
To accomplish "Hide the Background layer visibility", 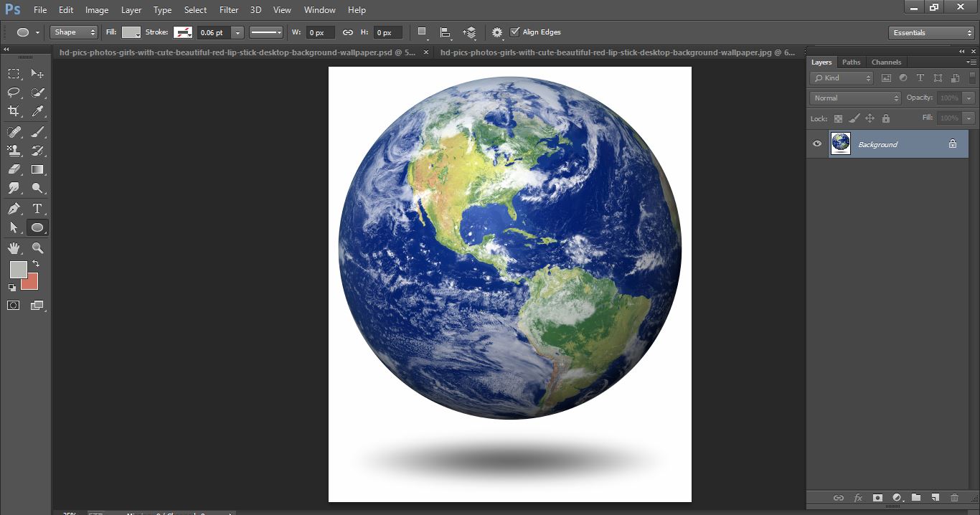I will 816,143.
